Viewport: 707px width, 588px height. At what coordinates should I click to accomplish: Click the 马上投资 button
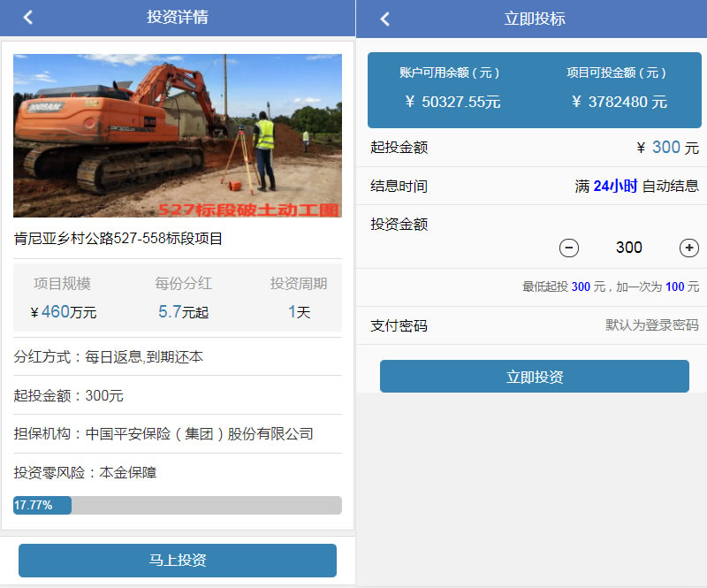tap(178, 560)
